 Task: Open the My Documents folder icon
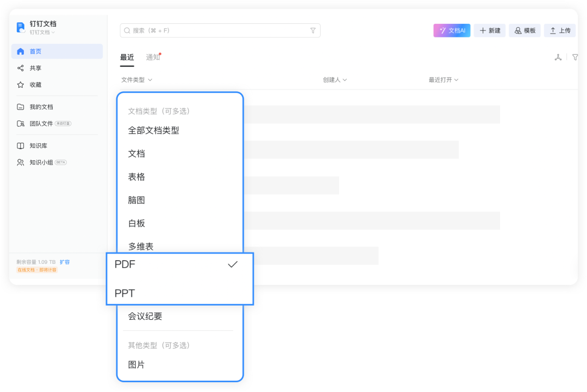click(x=21, y=107)
